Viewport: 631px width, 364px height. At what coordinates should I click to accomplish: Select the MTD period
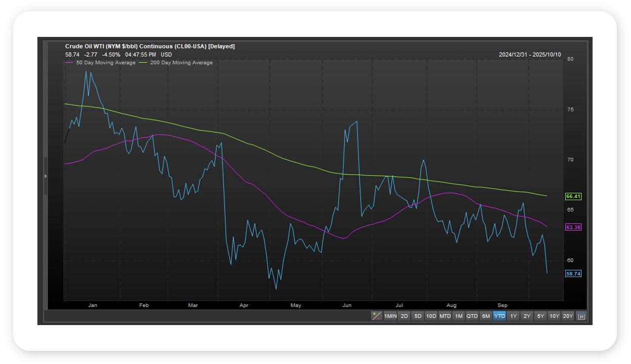[x=445, y=316]
